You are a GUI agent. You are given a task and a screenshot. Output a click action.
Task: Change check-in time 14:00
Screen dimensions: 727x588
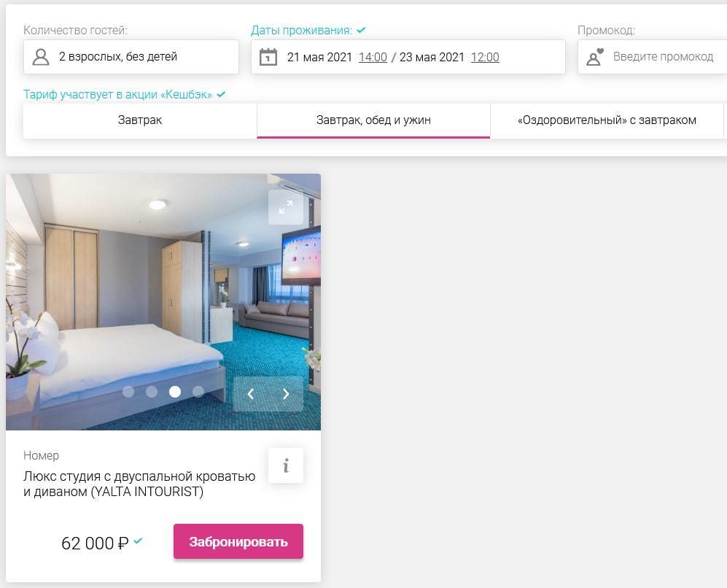[x=373, y=57]
